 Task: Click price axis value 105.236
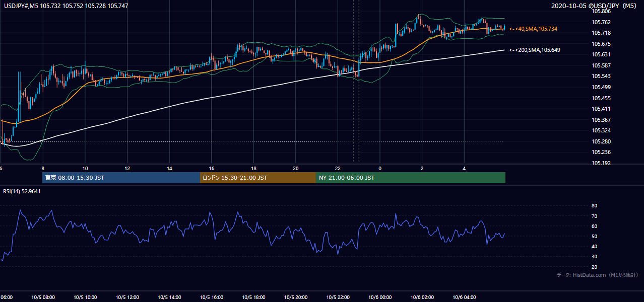pos(601,152)
